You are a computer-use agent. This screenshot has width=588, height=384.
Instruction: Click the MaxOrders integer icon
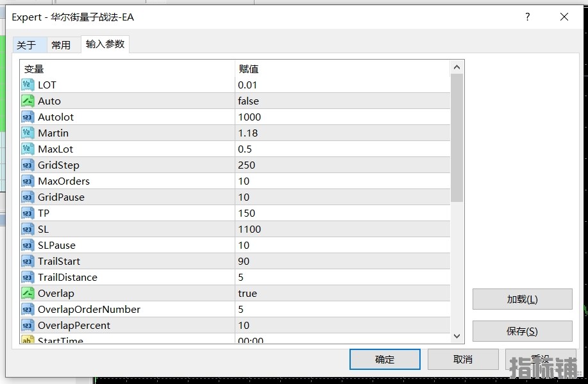coord(28,181)
